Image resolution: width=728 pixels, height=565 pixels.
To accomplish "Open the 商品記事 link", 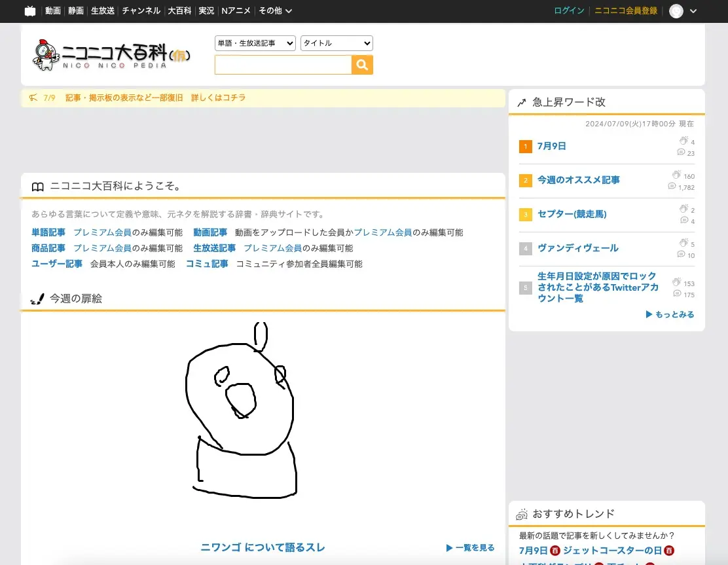I will [x=48, y=248].
